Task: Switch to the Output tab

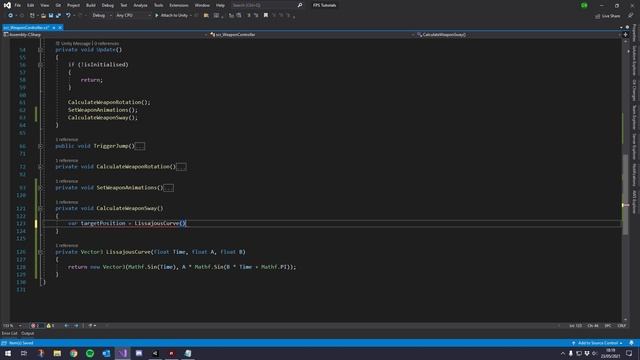Action: [x=28, y=333]
